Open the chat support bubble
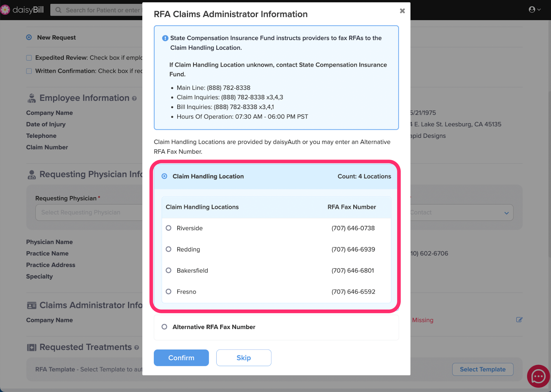This screenshot has width=551, height=392. tap(538, 376)
